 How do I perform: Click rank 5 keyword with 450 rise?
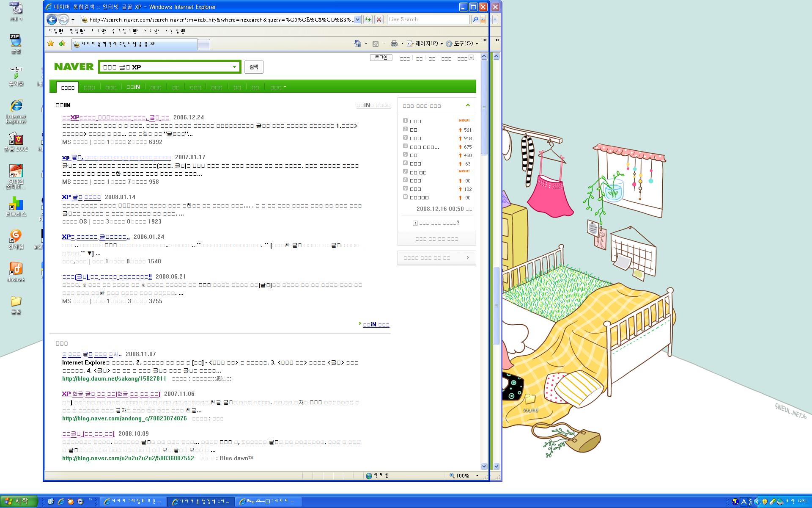pyautogui.click(x=414, y=155)
